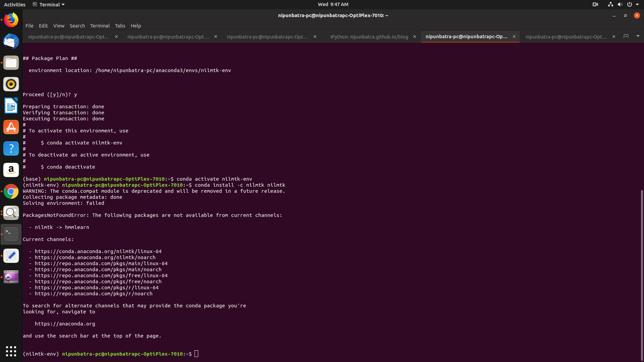This screenshot has height=362, width=644.
Task: Click the new terminal tab button
Action: pos(626,37)
